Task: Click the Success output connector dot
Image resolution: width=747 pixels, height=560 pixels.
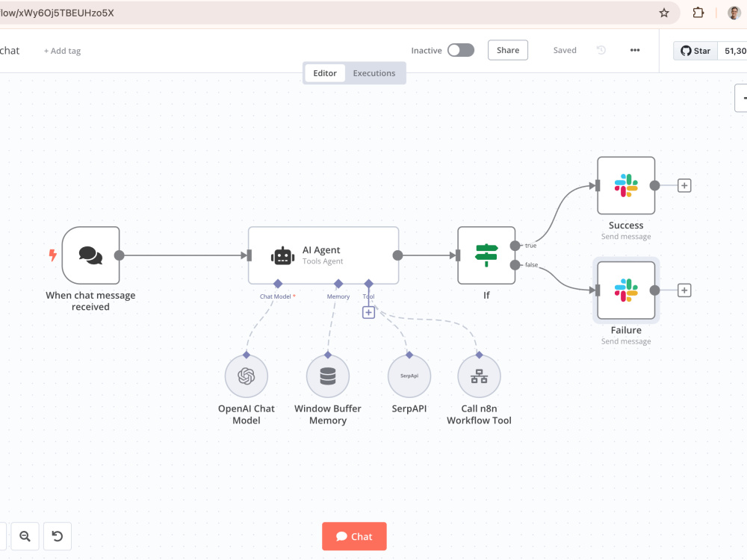Action: tap(655, 185)
